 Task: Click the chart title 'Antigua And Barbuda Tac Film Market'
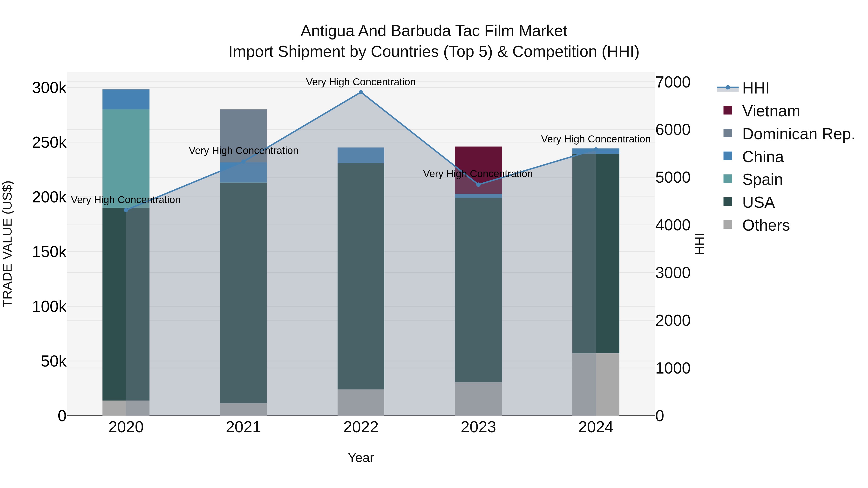[434, 31]
